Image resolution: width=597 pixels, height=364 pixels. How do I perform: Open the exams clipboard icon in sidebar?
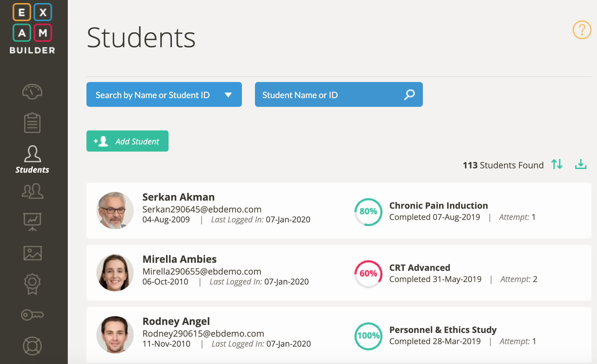pos(32,123)
